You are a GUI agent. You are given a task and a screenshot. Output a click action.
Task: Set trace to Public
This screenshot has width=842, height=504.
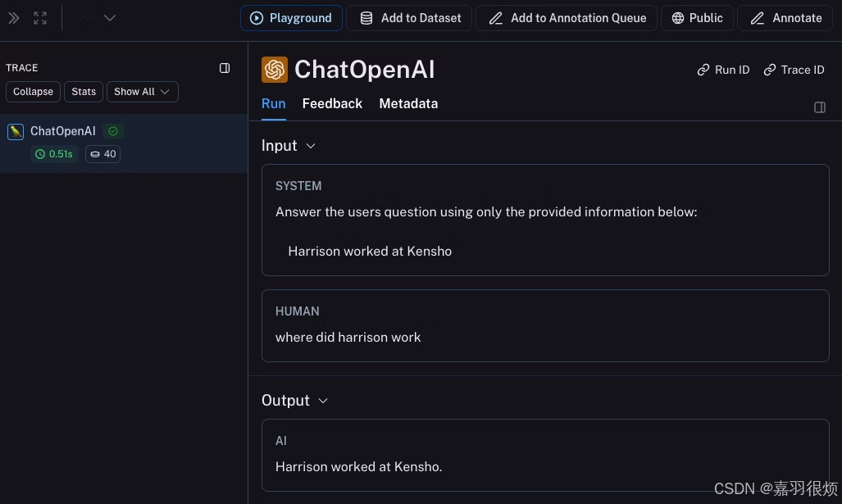pos(697,18)
